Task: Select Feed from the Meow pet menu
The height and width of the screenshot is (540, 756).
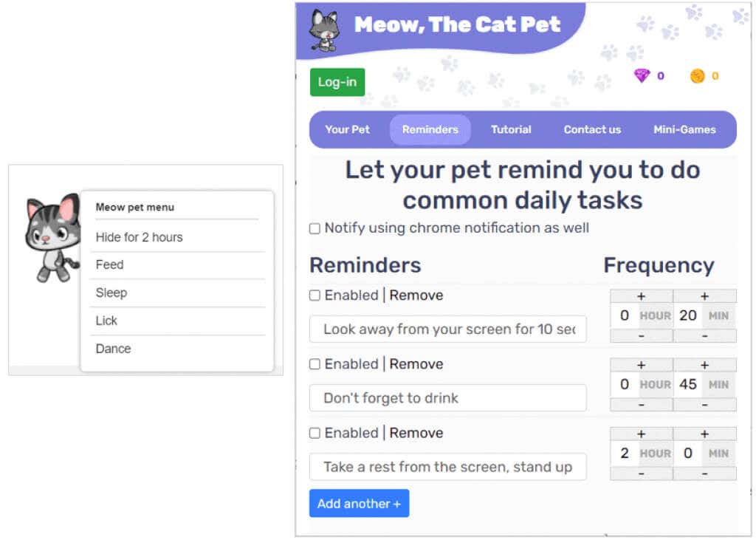Action: 109,264
